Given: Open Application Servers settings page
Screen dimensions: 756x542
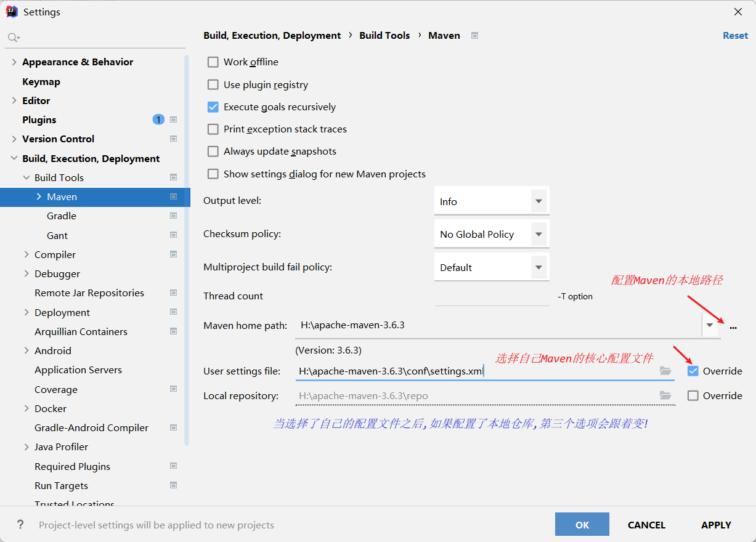Looking at the screenshot, I should click(x=78, y=370).
